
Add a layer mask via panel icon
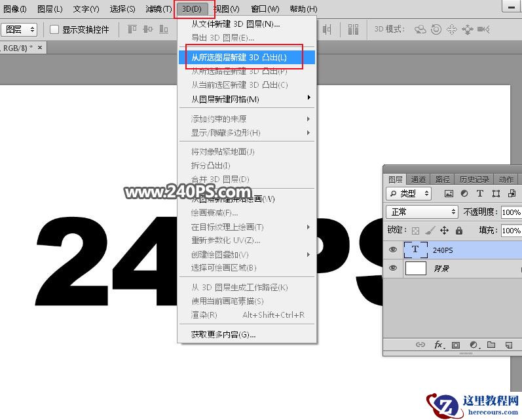[x=456, y=345]
